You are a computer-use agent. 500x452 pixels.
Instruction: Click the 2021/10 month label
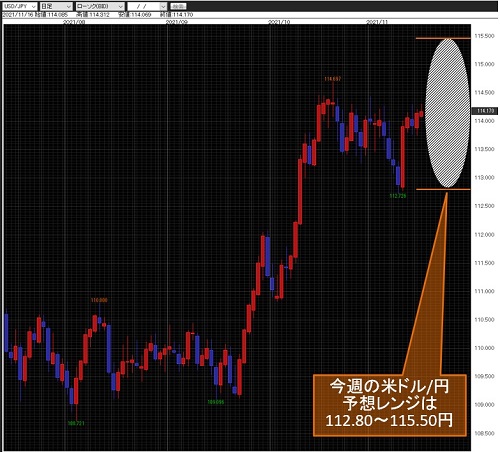pyautogui.click(x=279, y=22)
